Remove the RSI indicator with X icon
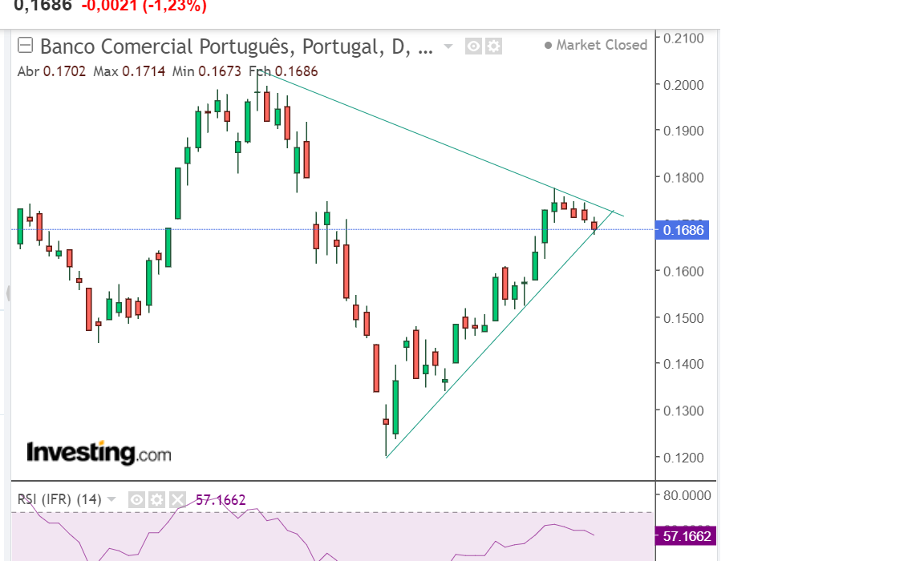924x561 pixels. click(177, 500)
